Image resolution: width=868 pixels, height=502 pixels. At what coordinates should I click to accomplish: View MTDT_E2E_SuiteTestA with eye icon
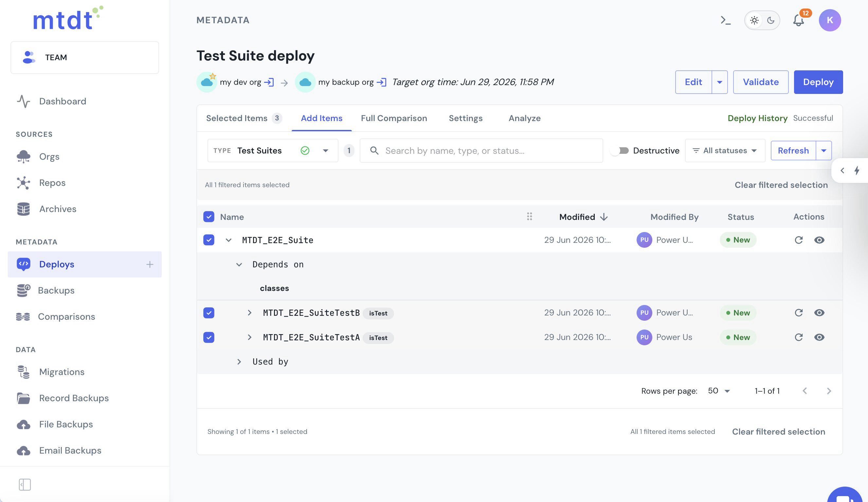point(819,337)
